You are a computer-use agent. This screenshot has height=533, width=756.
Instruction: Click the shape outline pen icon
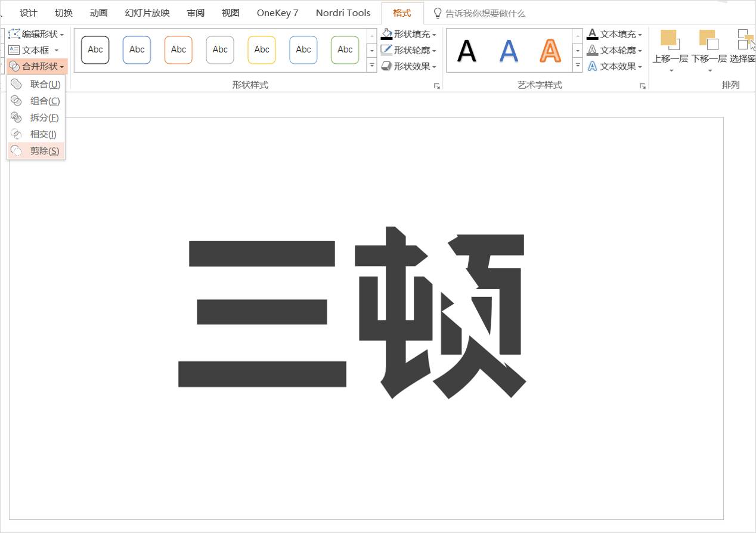pyautogui.click(x=386, y=50)
